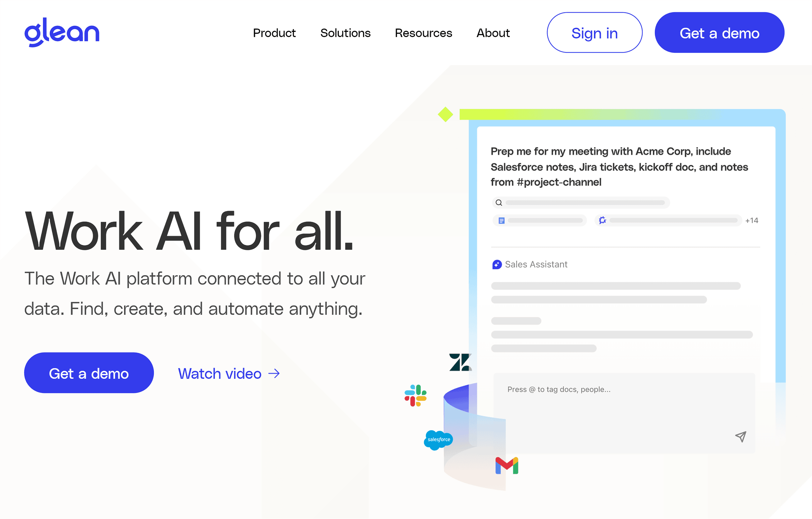This screenshot has width=812, height=519.
Task: Expand the Solutions navigation menu
Action: 345,32
